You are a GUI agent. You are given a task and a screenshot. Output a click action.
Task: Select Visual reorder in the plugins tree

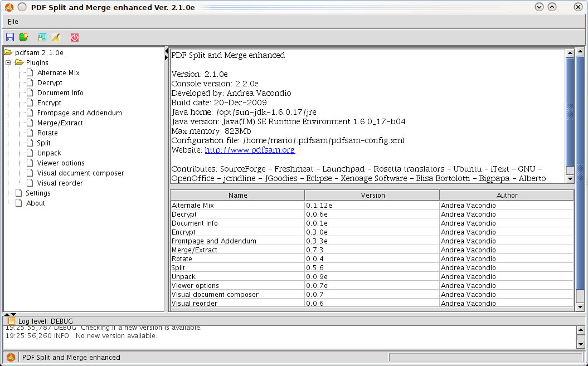tap(60, 183)
